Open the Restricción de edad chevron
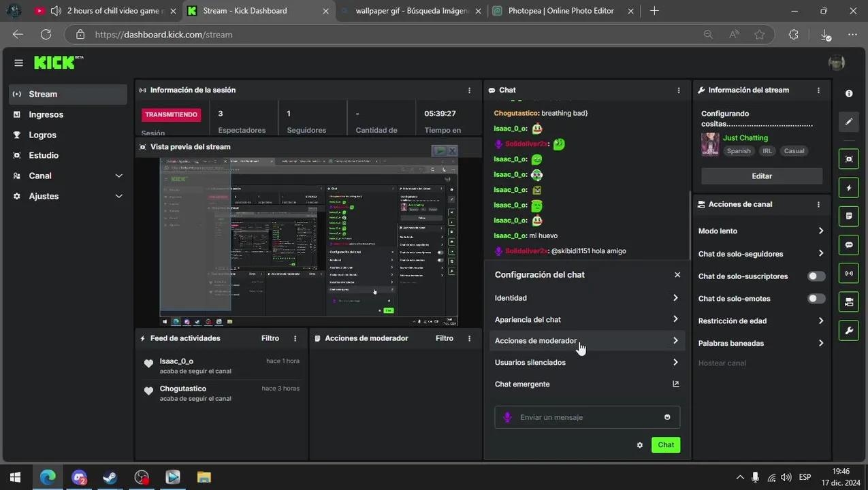The height and width of the screenshot is (490, 868). click(x=820, y=321)
